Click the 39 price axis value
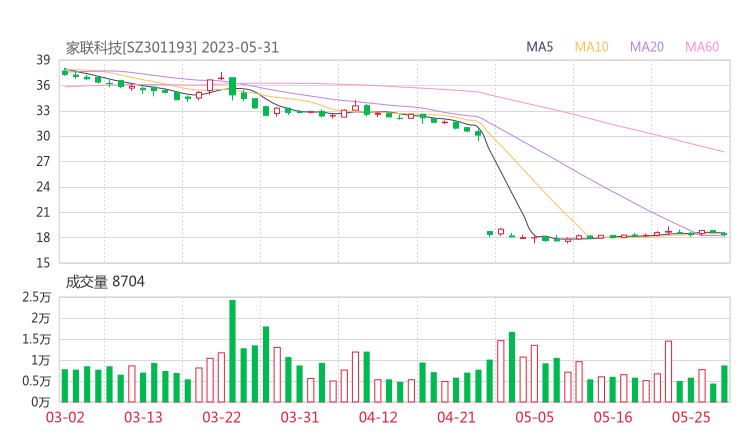This screenshot has width=740, height=440. (x=43, y=60)
